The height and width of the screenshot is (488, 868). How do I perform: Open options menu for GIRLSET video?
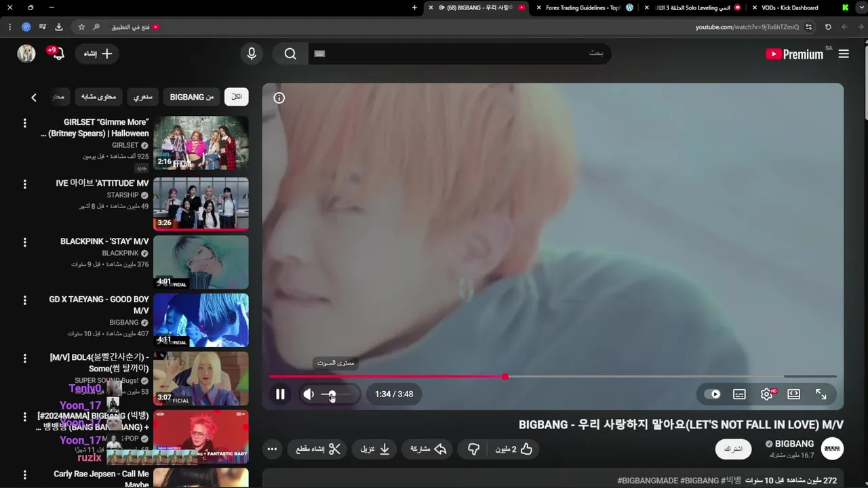point(24,123)
